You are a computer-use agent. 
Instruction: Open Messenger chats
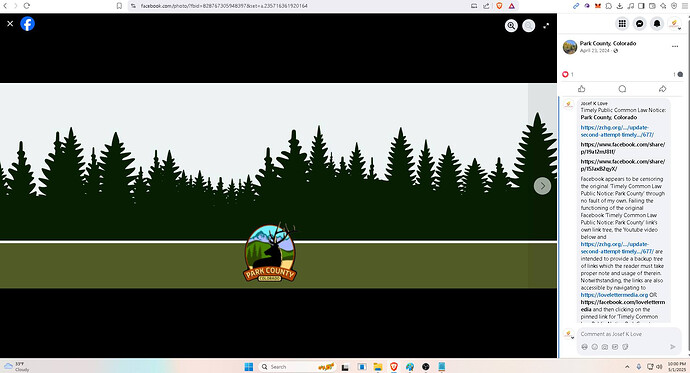639,24
